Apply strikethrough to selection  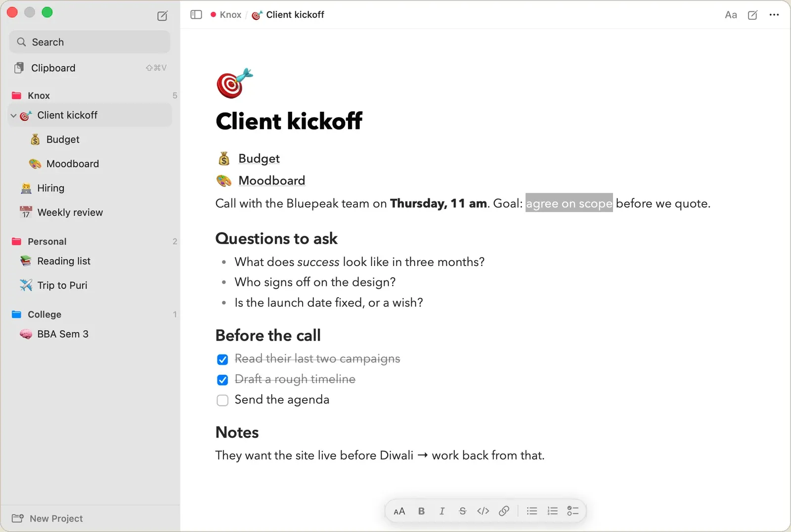pos(462,511)
